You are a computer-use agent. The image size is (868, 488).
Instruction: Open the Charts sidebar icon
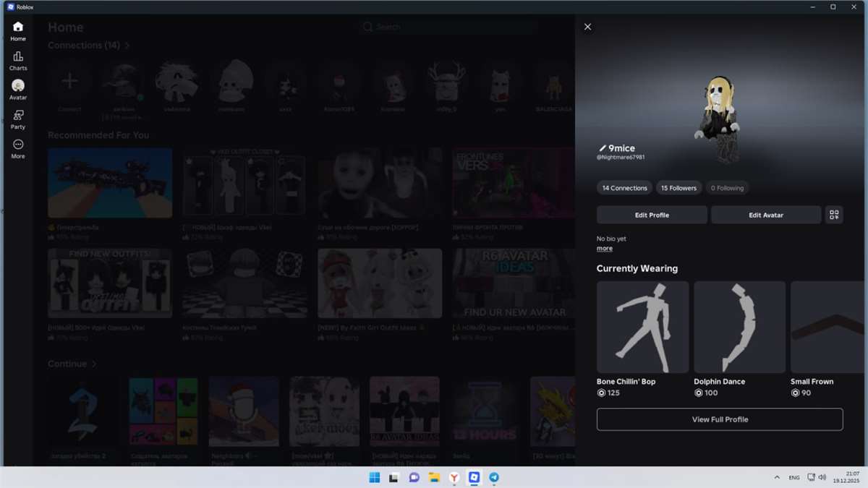[x=18, y=61]
